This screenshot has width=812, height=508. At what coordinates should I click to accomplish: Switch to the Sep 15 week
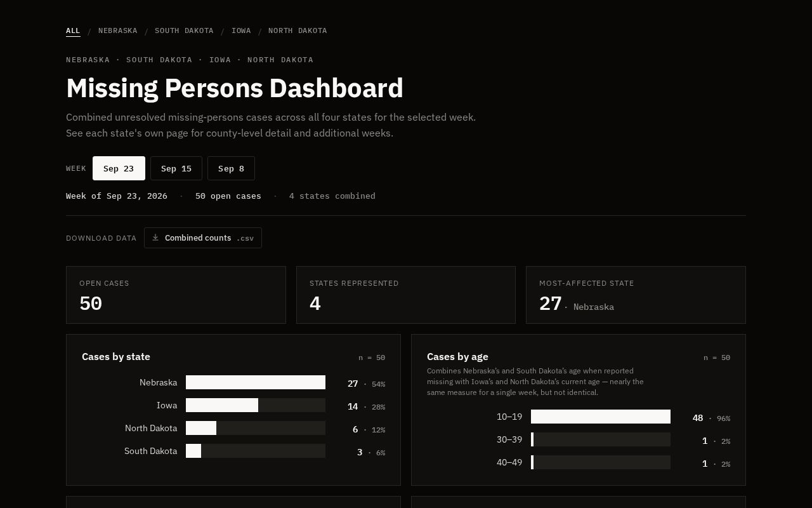[176, 168]
